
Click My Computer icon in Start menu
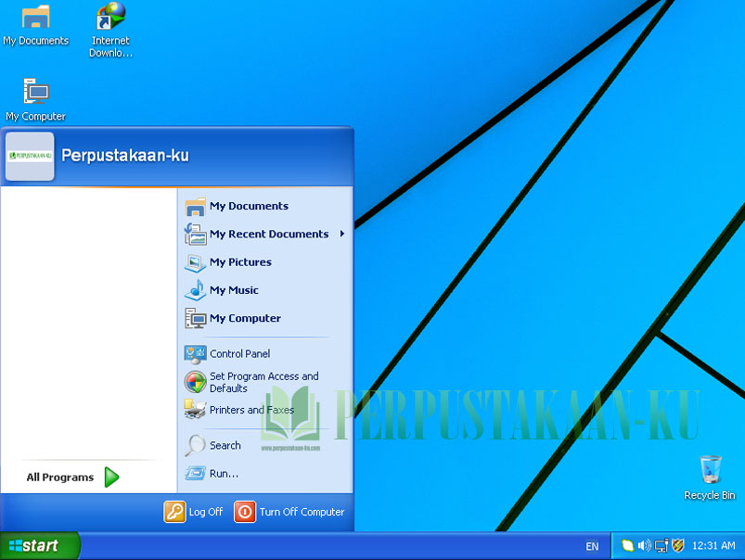(195, 318)
